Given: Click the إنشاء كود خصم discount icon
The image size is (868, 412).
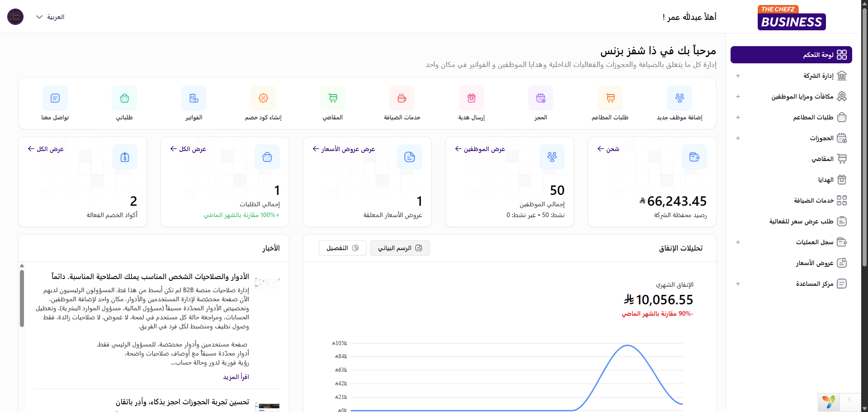Looking at the screenshot, I should (263, 98).
